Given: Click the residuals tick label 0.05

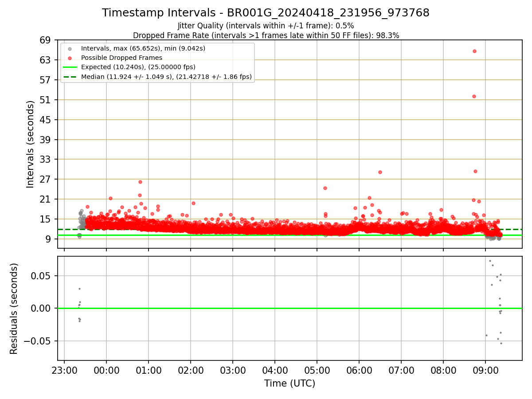Looking at the screenshot, I should (42, 276).
